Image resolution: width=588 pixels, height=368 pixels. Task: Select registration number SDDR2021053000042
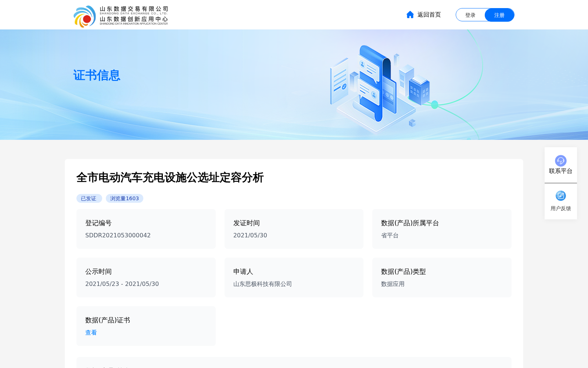click(118, 236)
